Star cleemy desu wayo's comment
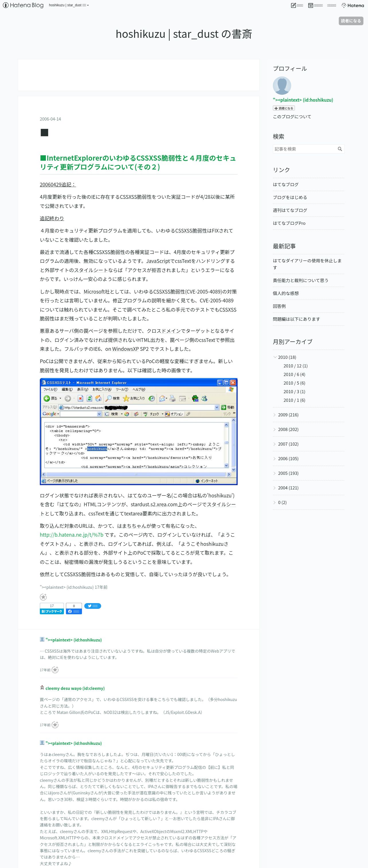The image size is (368, 868). pos(55,725)
